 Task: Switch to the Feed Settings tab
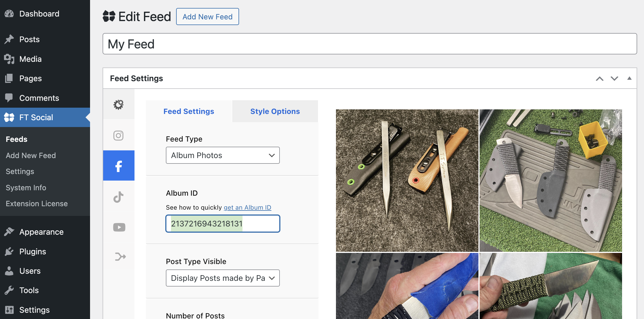point(189,111)
